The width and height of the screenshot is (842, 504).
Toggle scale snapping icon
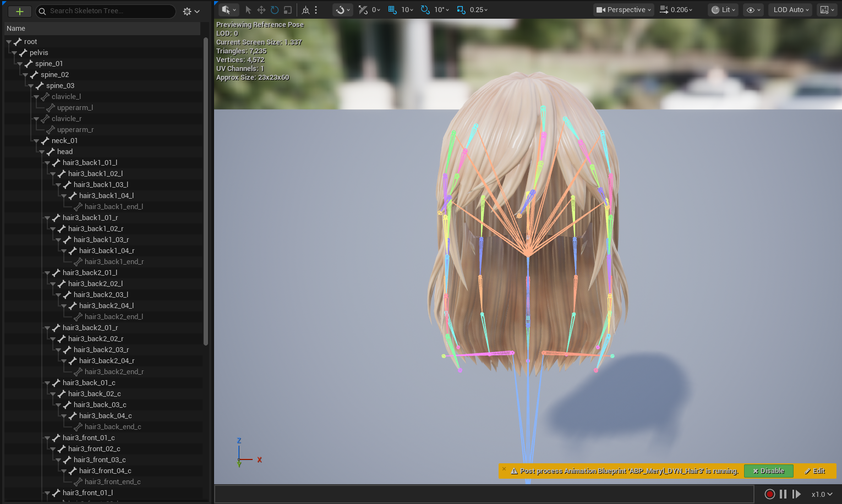(x=461, y=10)
